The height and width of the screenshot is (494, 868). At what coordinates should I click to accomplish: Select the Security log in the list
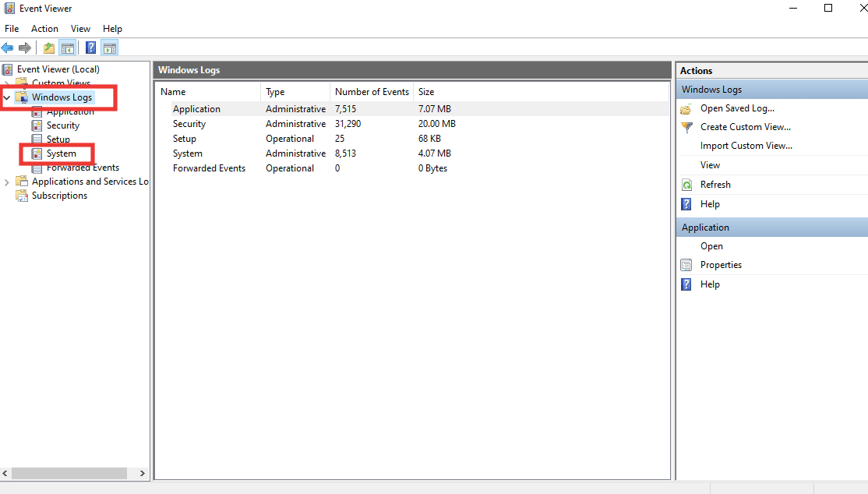(189, 123)
